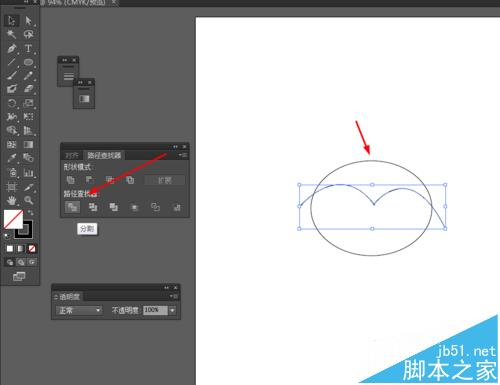Click the Intersect shape mode icon
This screenshot has height=385, width=500.
tap(110, 180)
